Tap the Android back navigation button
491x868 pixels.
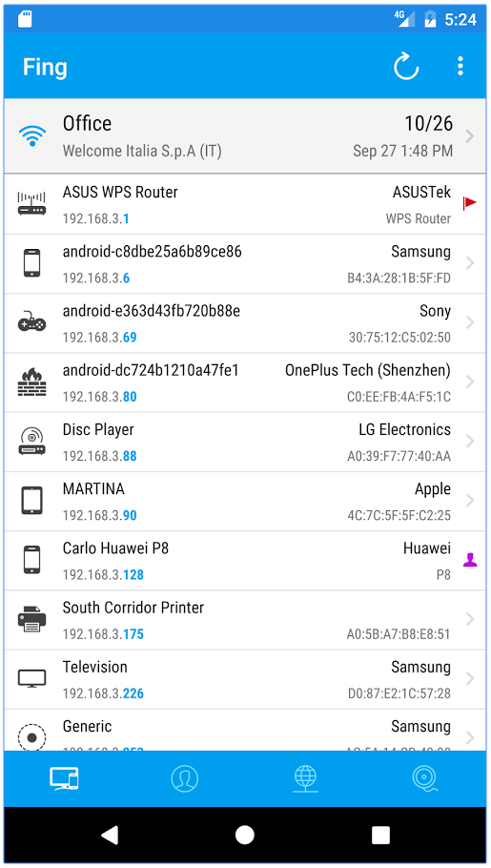[x=110, y=835]
